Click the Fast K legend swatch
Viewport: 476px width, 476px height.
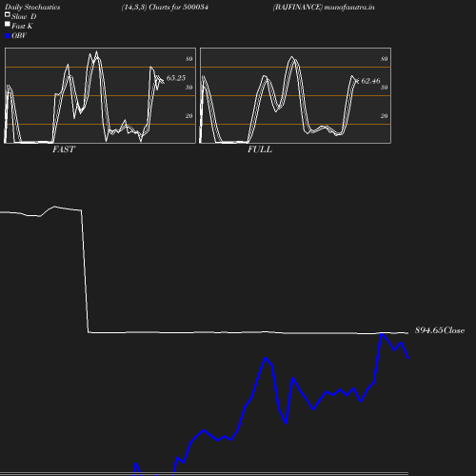[x=8, y=24]
